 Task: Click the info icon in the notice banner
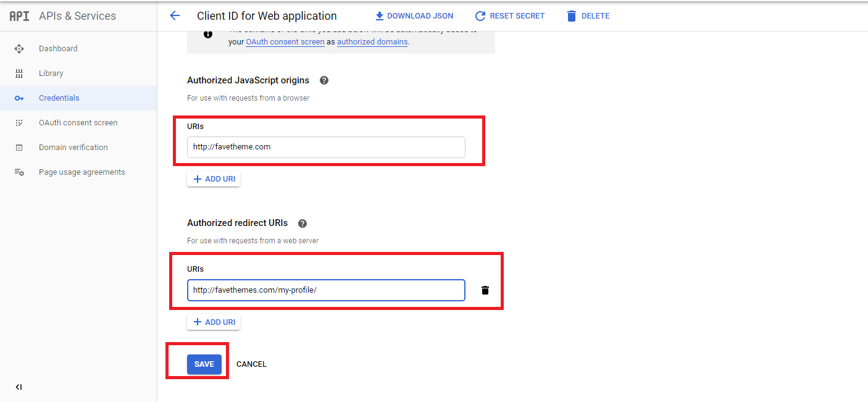[x=208, y=34]
